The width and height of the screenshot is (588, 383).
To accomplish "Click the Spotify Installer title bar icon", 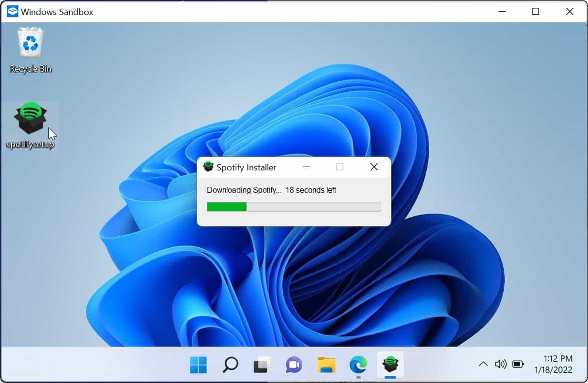I will pyautogui.click(x=208, y=167).
